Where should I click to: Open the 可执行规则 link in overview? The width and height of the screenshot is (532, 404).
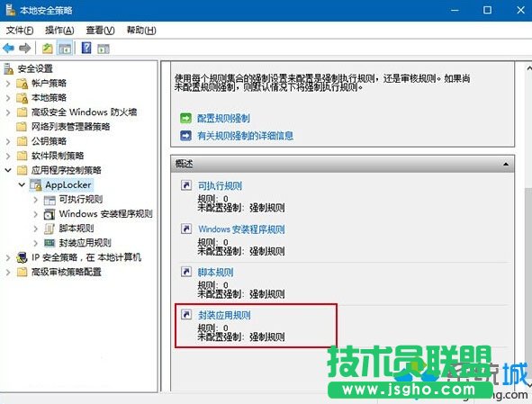click(220, 186)
